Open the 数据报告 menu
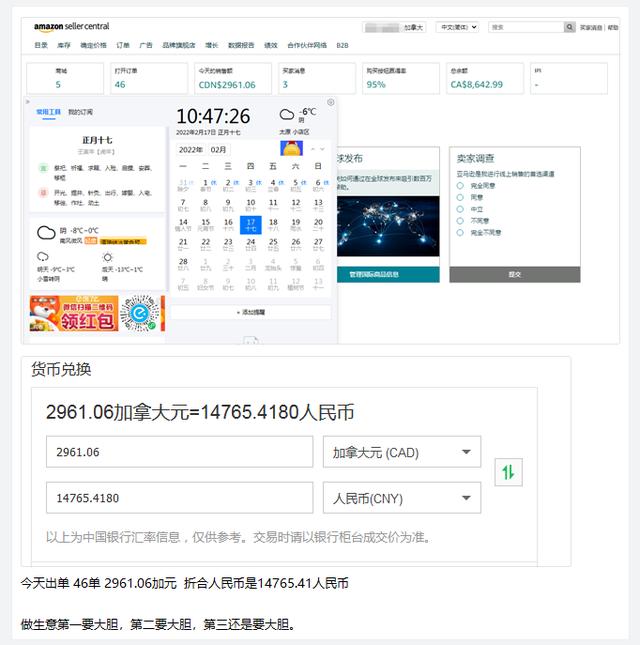The width and height of the screenshot is (640, 645). click(x=241, y=45)
